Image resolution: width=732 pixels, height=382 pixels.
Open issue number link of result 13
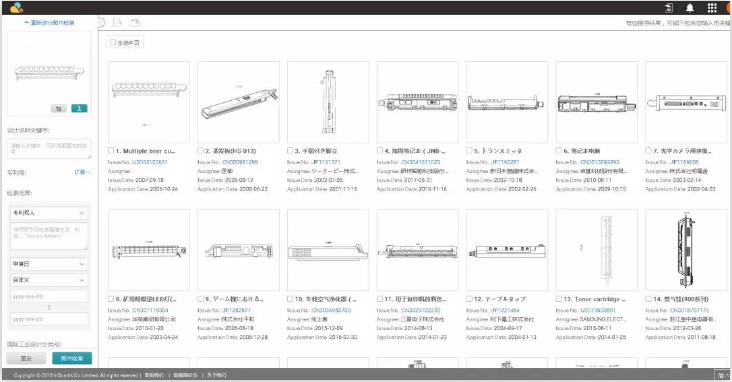[598, 311]
